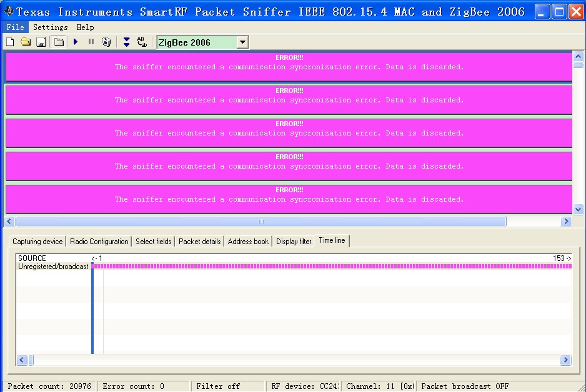Click the Unregistered/broadcast source row label
The width and height of the screenshot is (586, 392).
tap(53, 267)
